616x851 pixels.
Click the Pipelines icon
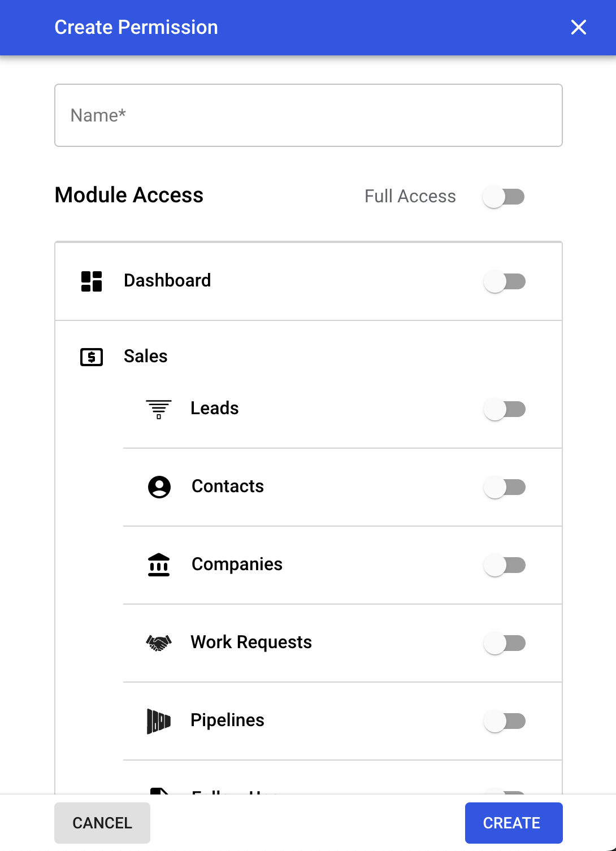tap(159, 721)
